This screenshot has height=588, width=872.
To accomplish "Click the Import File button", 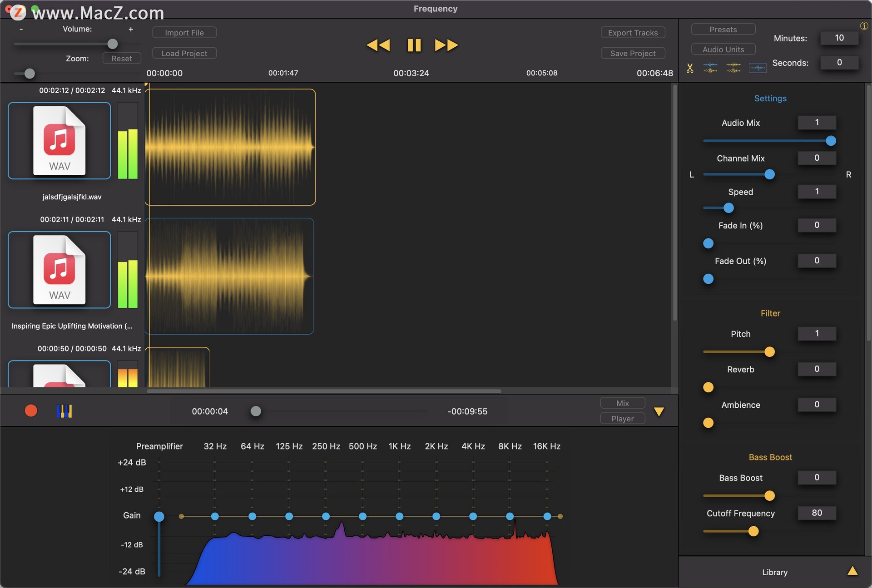I will (x=184, y=32).
